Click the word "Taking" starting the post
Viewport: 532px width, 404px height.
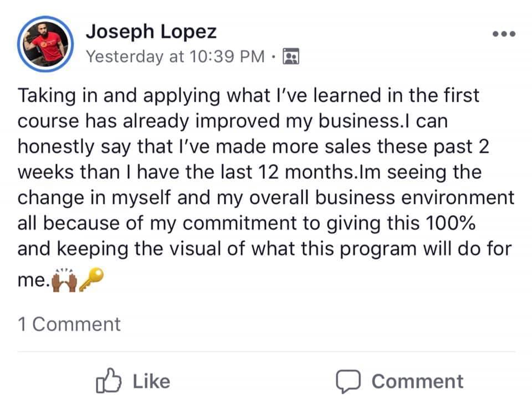tap(45, 95)
